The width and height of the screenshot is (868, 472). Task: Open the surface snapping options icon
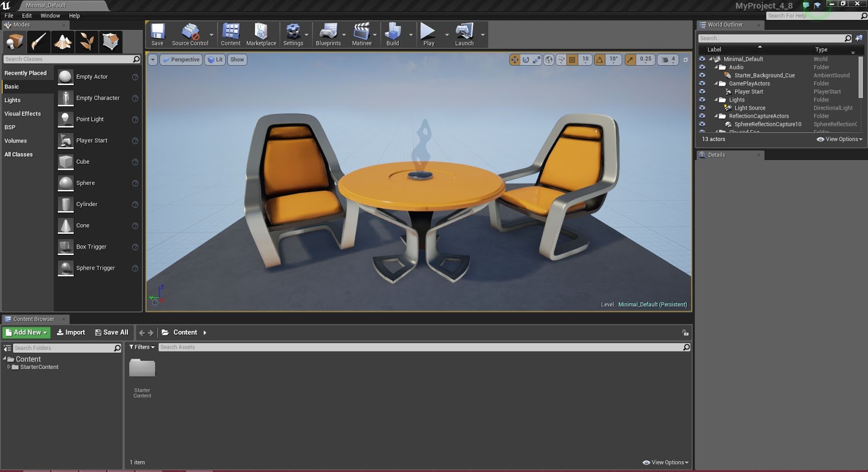(x=561, y=60)
